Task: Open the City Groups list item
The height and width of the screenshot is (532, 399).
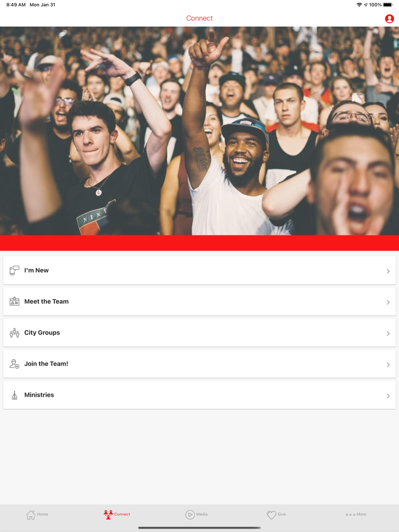Action: [199, 333]
